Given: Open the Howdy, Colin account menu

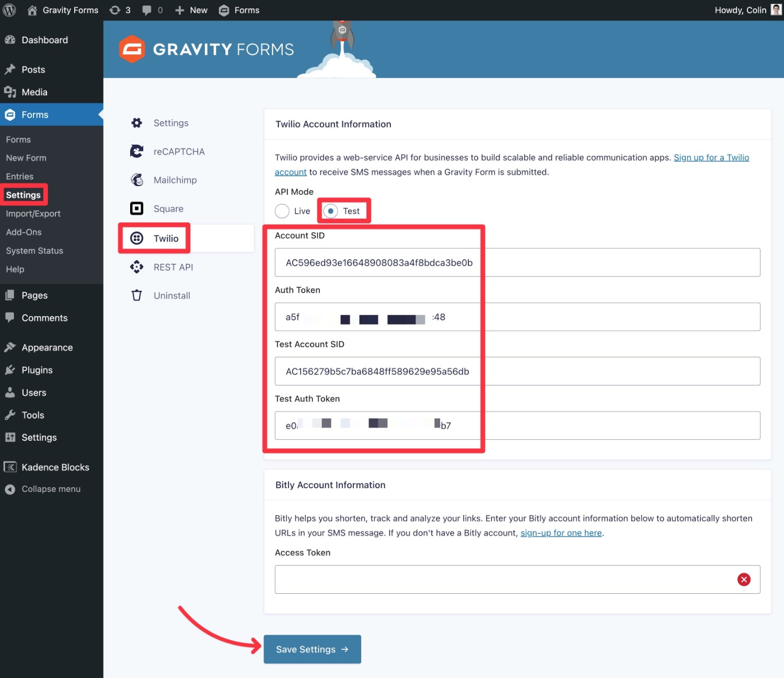Looking at the screenshot, I should pos(741,10).
